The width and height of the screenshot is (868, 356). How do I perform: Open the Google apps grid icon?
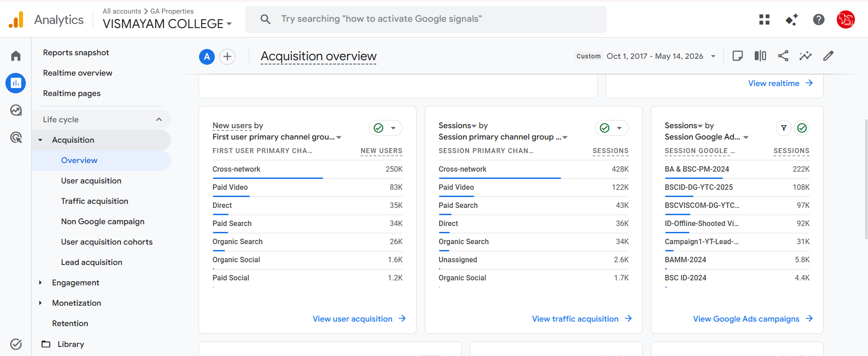click(764, 19)
